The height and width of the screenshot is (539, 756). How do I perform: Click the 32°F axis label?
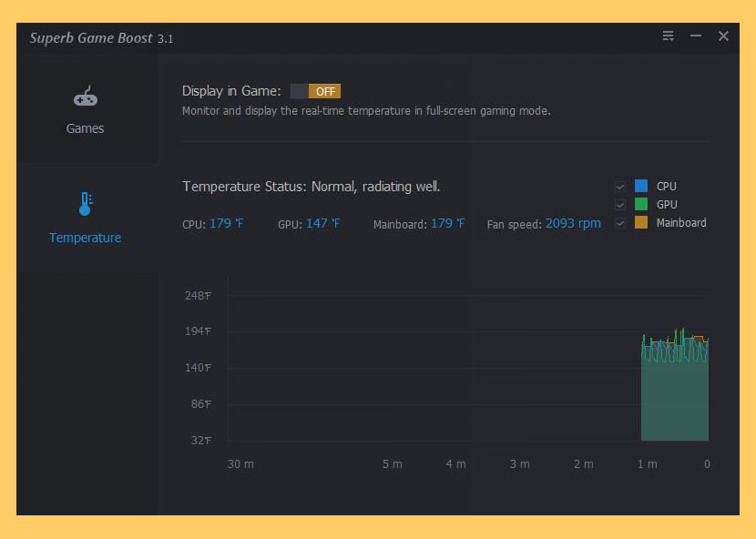tap(201, 440)
